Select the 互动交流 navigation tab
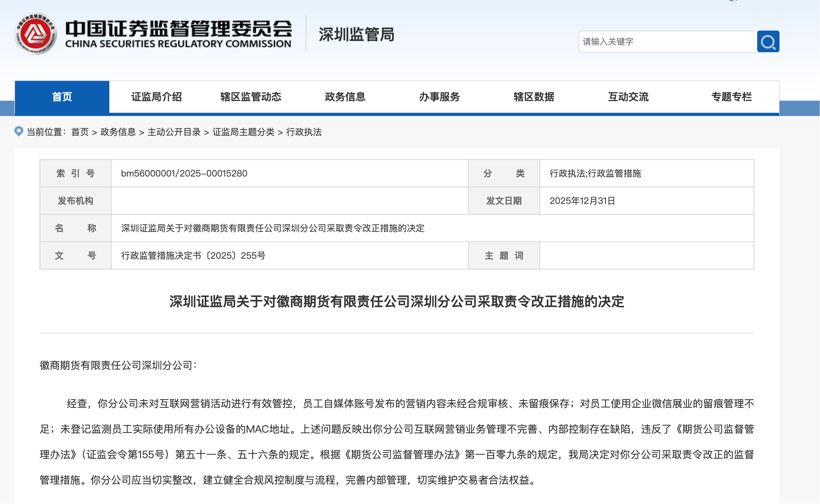 (628, 97)
